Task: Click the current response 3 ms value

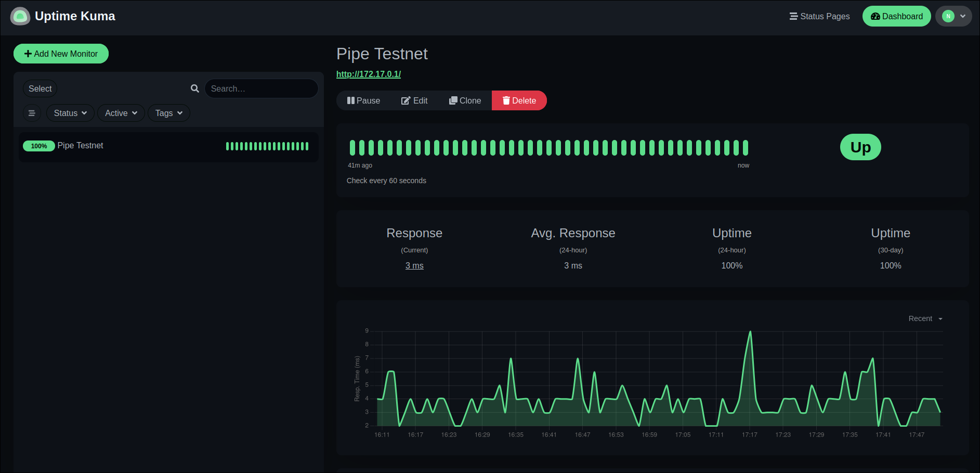Action: (414, 265)
